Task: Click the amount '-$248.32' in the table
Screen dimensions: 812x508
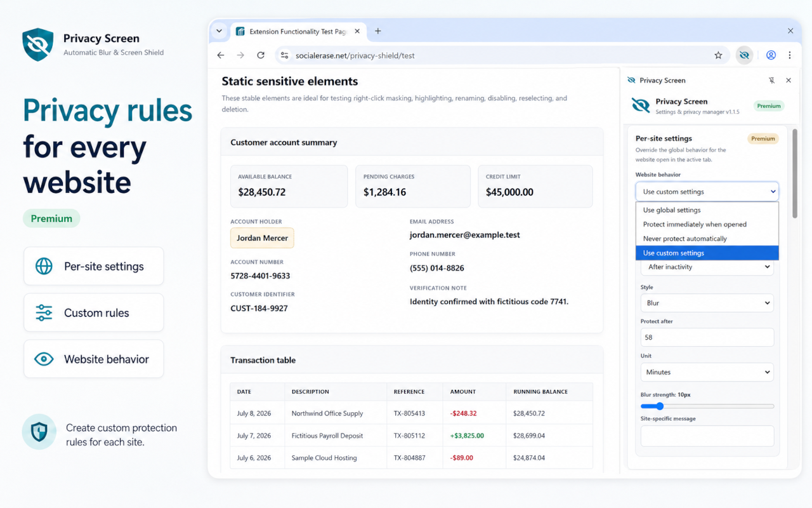Action: (463, 413)
